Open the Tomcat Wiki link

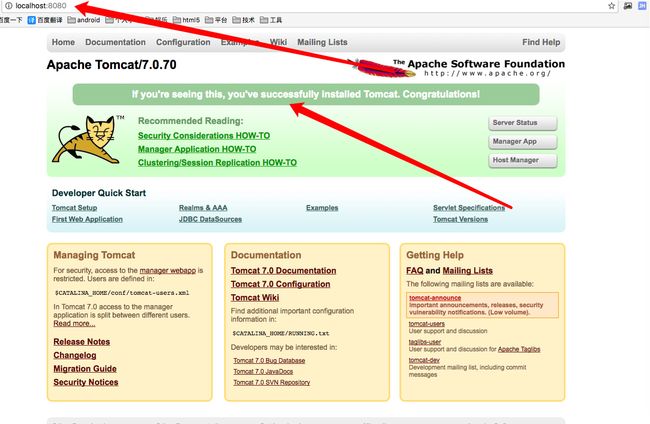click(255, 298)
